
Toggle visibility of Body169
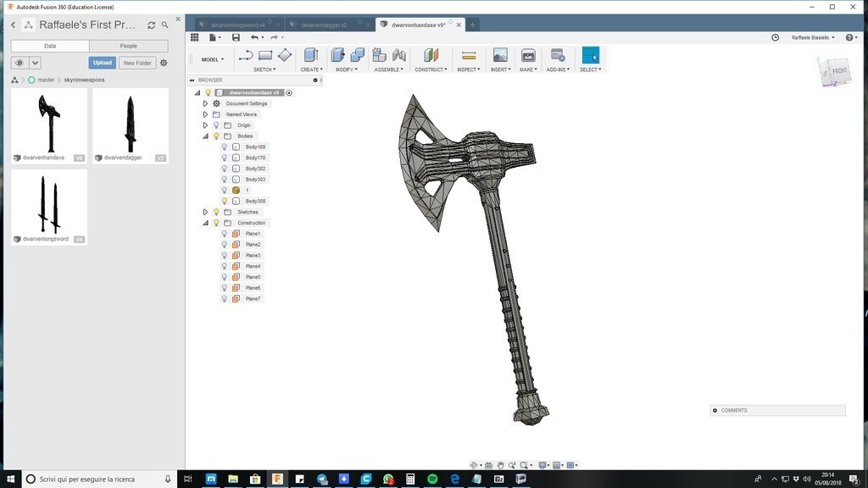pyautogui.click(x=225, y=147)
